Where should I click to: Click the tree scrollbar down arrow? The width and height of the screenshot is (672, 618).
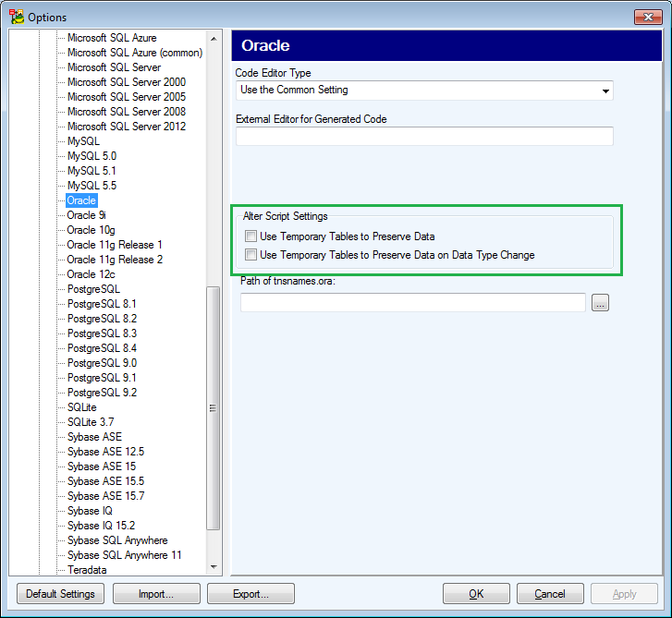[x=214, y=566]
